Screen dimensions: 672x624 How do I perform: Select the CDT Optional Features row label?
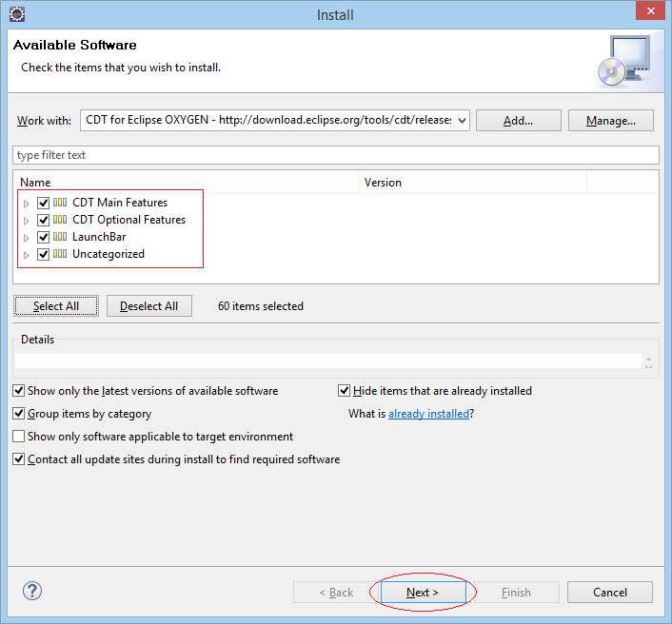pyautogui.click(x=129, y=220)
